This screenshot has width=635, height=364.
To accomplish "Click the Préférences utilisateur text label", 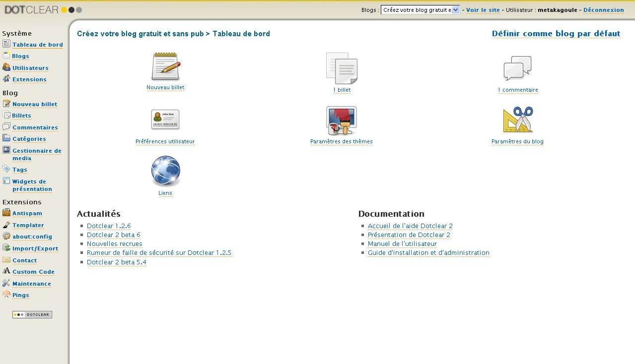I will pos(165,141).
